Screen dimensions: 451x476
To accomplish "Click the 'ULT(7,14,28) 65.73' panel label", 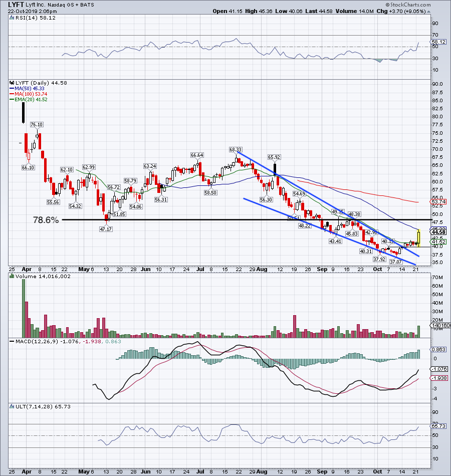I will [x=43, y=406].
